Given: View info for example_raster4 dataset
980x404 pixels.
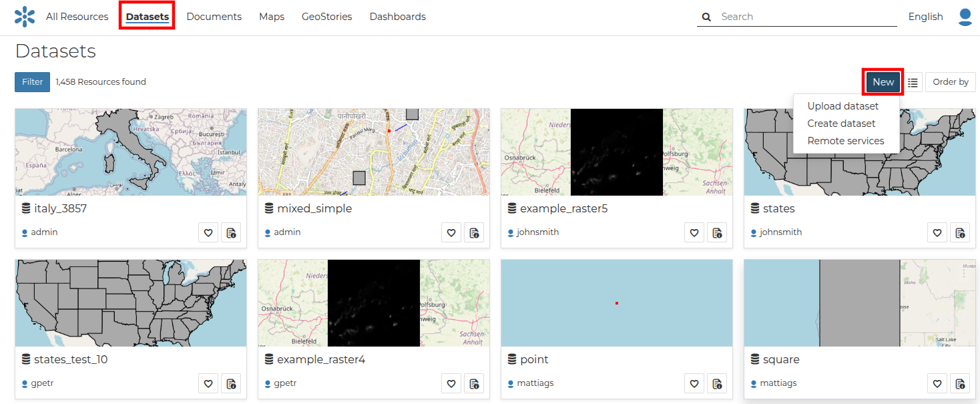Looking at the screenshot, I should point(474,383).
